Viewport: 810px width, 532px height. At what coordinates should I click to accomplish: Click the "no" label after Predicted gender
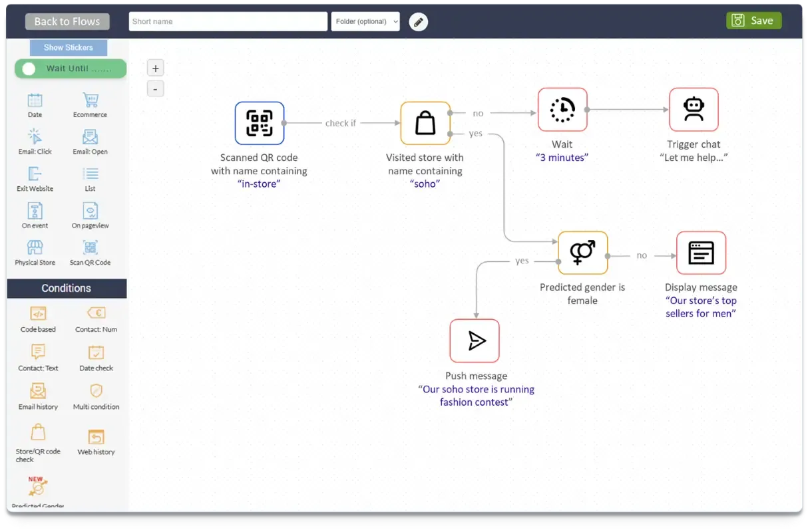click(x=642, y=255)
